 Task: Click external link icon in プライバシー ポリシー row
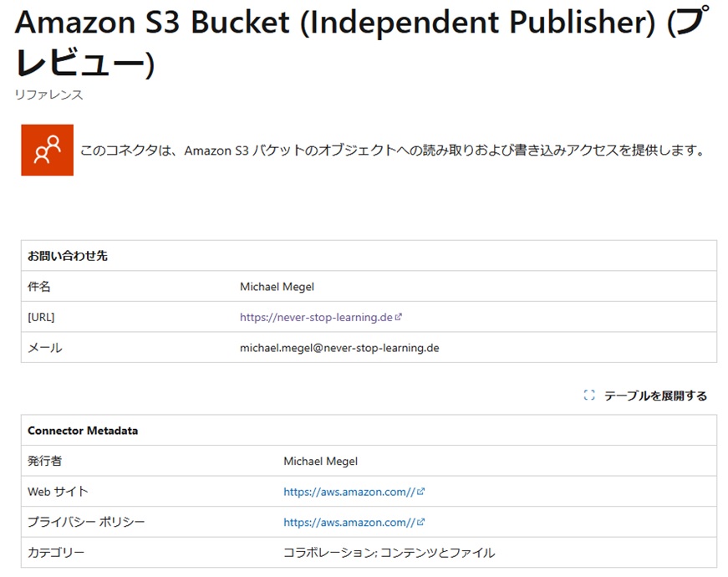420,522
